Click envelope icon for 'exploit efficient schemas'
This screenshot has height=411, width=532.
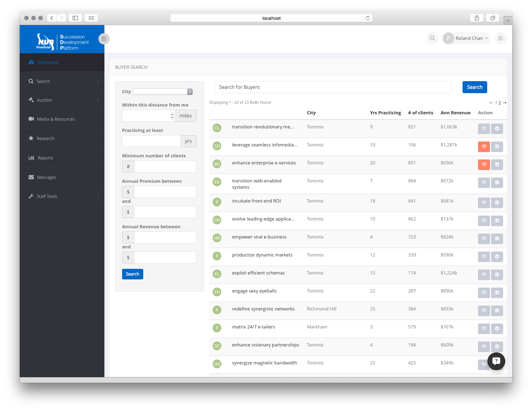(x=497, y=275)
